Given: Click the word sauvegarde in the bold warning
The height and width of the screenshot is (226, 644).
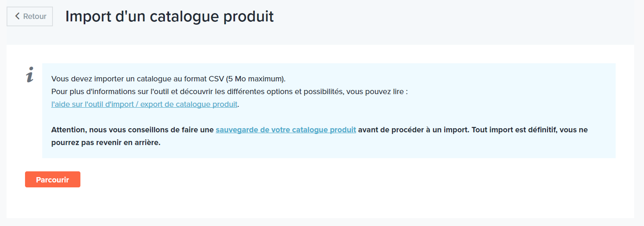Looking at the screenshot, I should (x=237, y=130).
